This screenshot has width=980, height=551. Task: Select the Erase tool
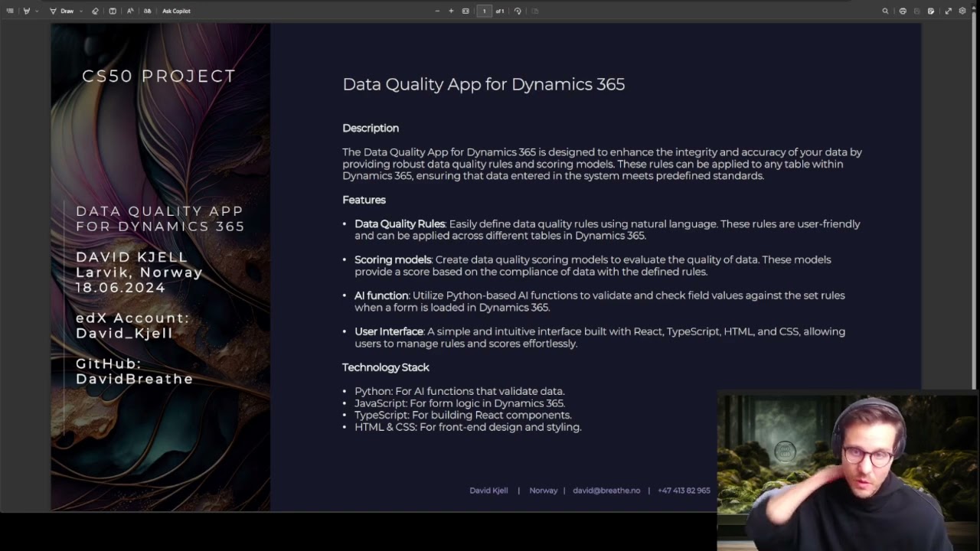[95, 11]
